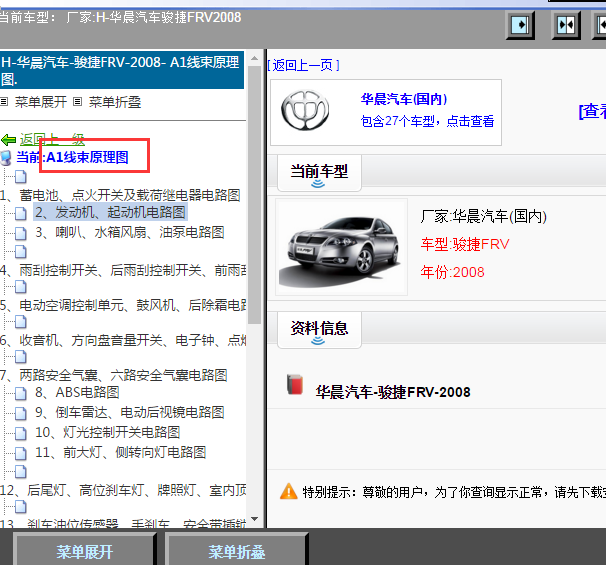Click document icon beside 前大灯、侧转向灯电路图

20,453
